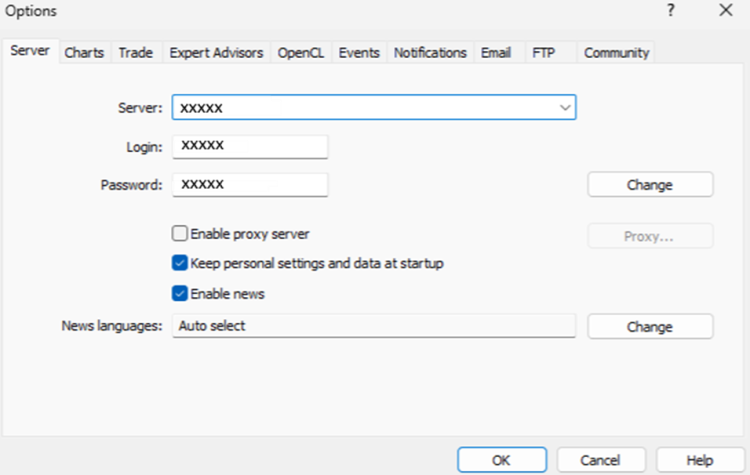Close the Options dialog with X
Screen dimensions: 750x475
[x=726, y=10]
